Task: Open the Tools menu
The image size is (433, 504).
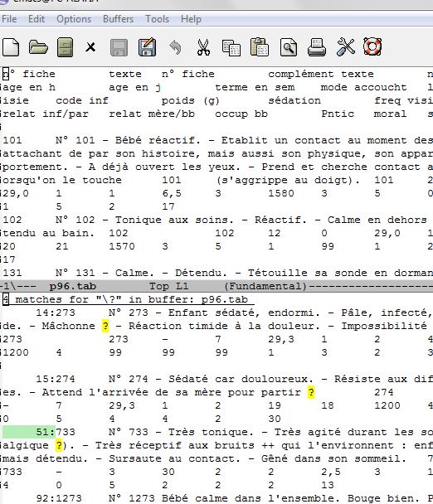Action: [x=158, y=19]
